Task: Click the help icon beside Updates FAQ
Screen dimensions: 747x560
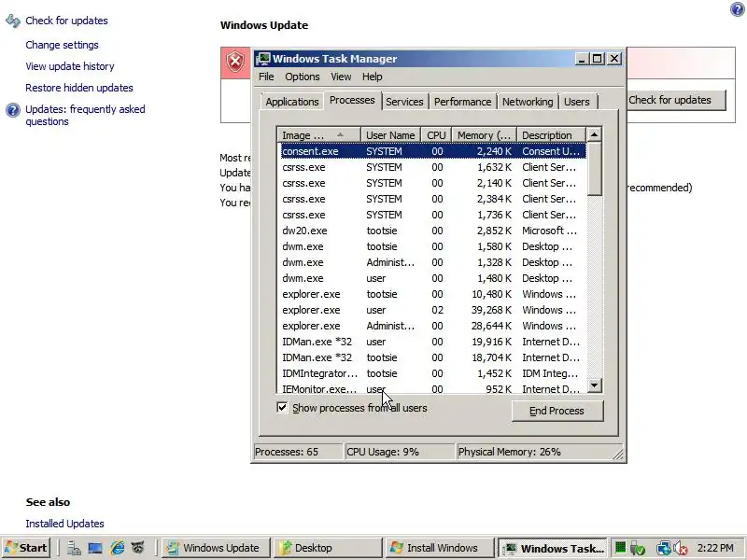Action: 13,110
